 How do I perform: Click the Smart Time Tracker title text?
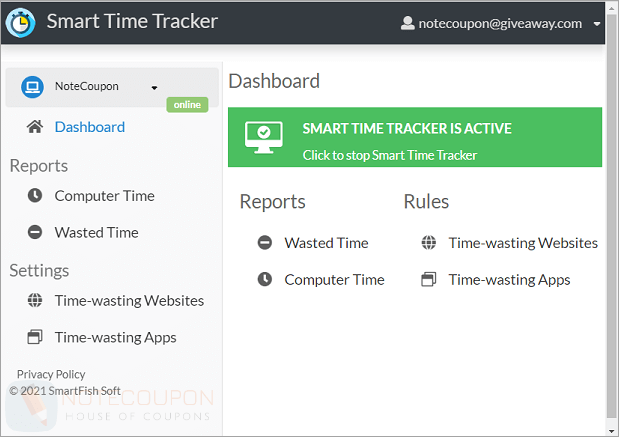[x=132, y=21]
